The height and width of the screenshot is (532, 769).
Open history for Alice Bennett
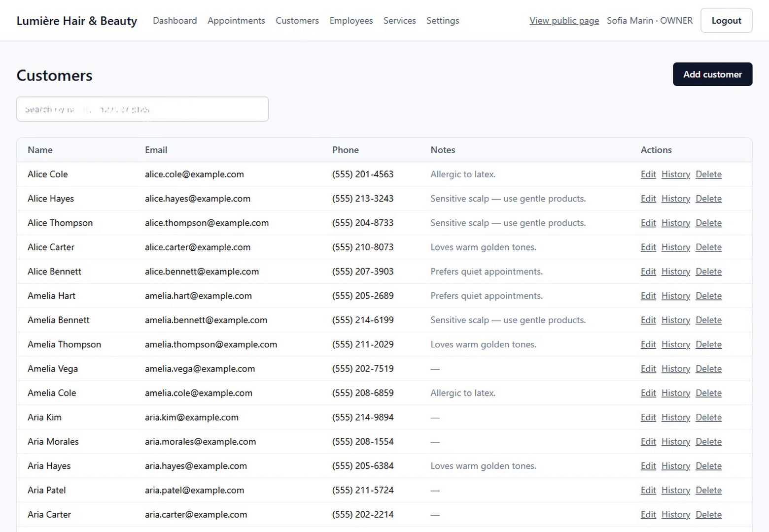pyautogui.click(x=675, y=271)
